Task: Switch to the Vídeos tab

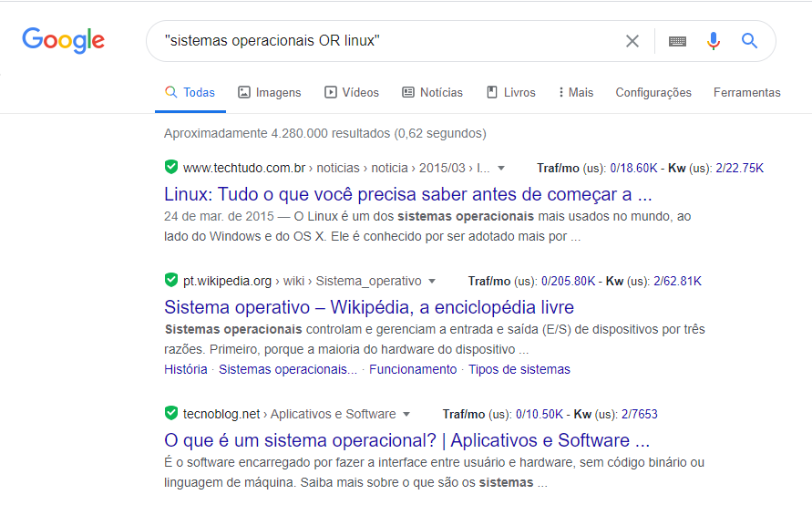Action: 352,93
